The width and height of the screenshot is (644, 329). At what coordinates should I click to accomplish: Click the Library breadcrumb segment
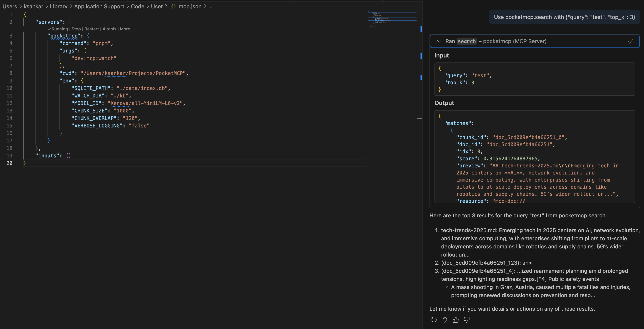[59, 6]
